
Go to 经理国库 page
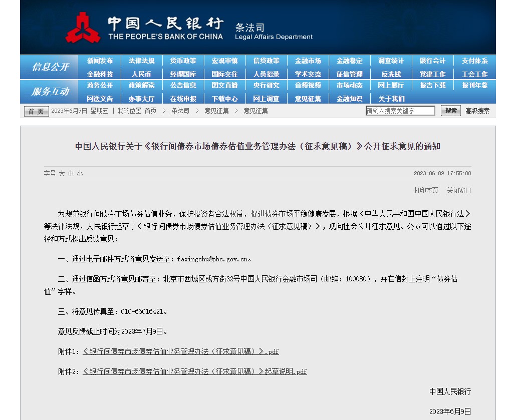[183, 74]
